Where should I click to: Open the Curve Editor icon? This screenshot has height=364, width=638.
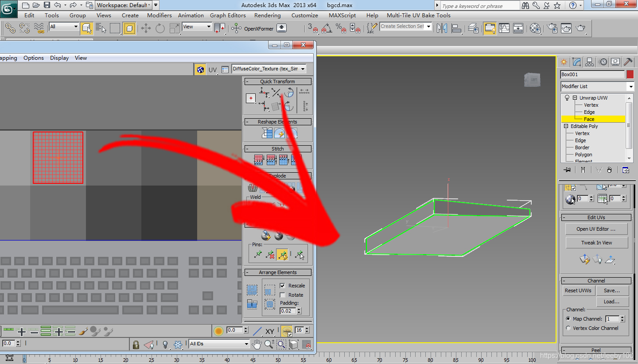click(x=504, y=28)
